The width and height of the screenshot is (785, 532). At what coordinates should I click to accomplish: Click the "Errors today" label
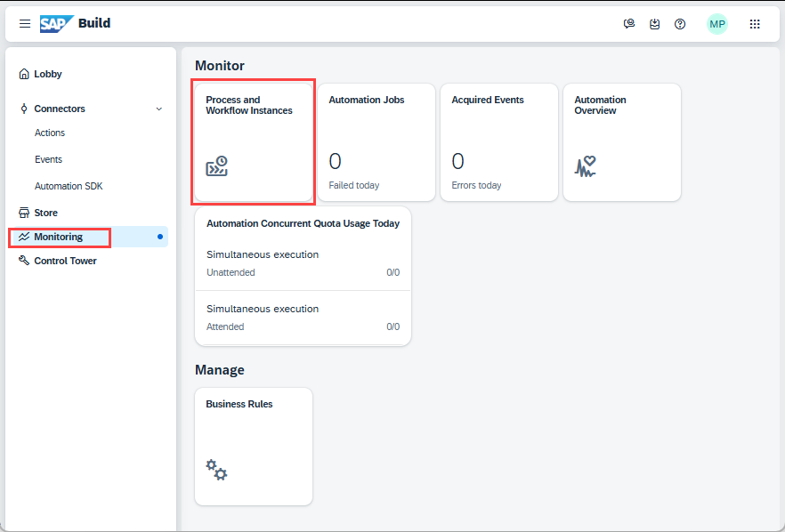pos(476,185)
